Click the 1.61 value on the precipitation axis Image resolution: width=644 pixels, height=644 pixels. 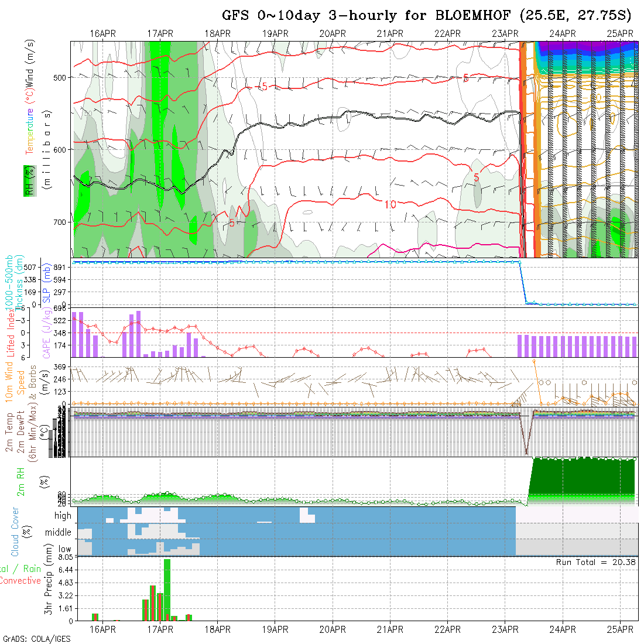pos(66,609)
